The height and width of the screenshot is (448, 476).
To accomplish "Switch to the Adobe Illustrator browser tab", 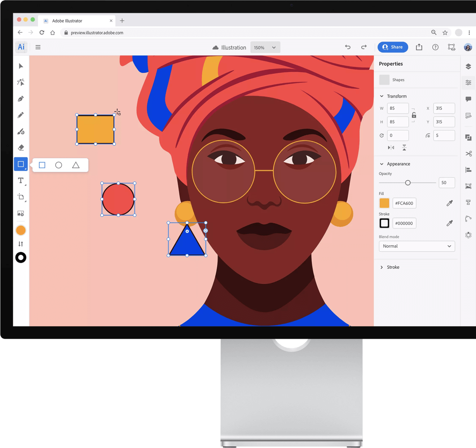I will [x=77, y=20].
